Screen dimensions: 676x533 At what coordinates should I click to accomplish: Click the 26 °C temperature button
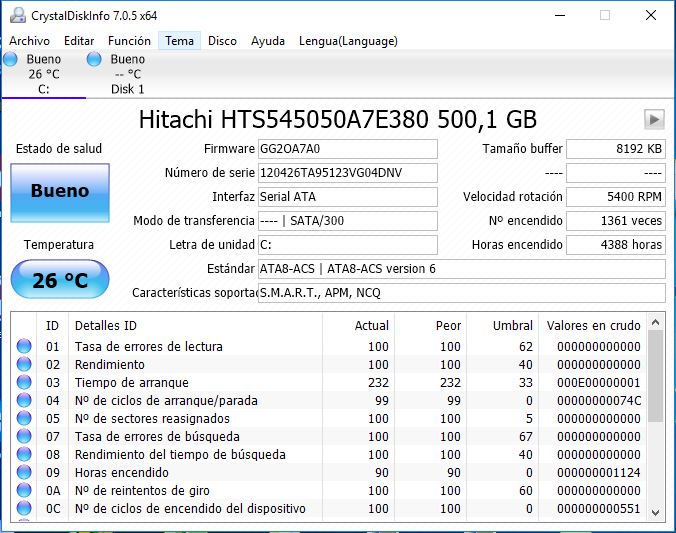coord(59,280)
